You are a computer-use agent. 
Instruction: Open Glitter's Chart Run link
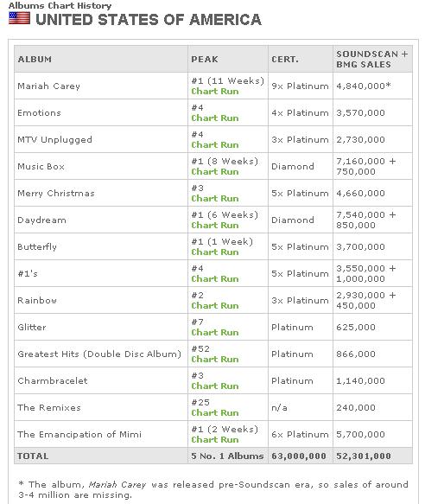pyautogui.click(x=215, y=332)
